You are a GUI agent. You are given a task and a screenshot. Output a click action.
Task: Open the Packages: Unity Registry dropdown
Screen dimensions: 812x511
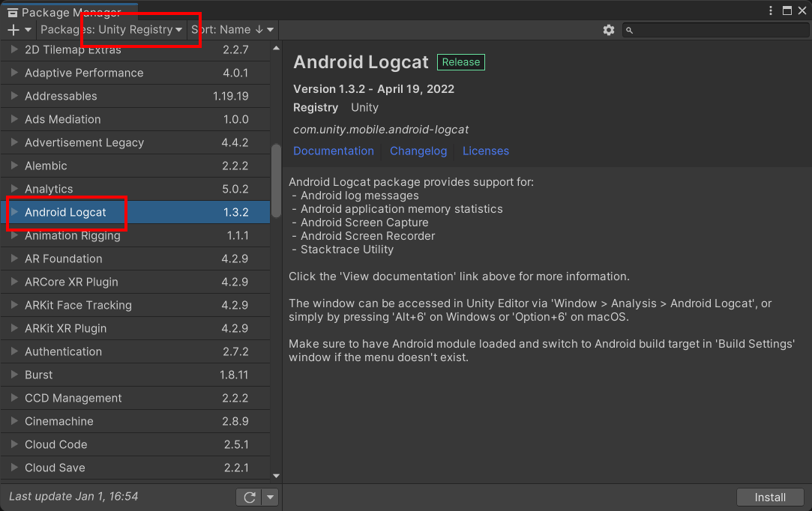pos(112,30)
